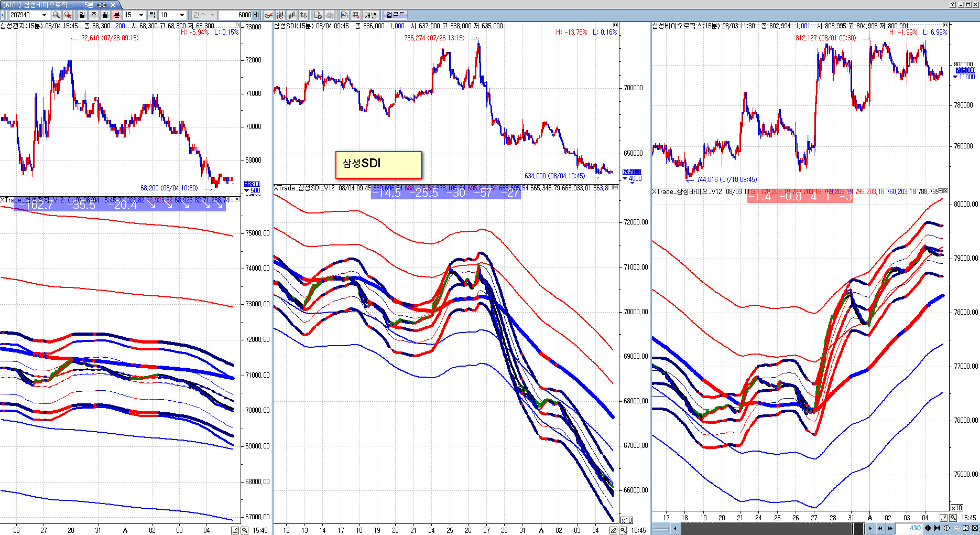Expand the tick count 10 dropdown
This screenshot has width=980, height=535.
click(182, 15)
